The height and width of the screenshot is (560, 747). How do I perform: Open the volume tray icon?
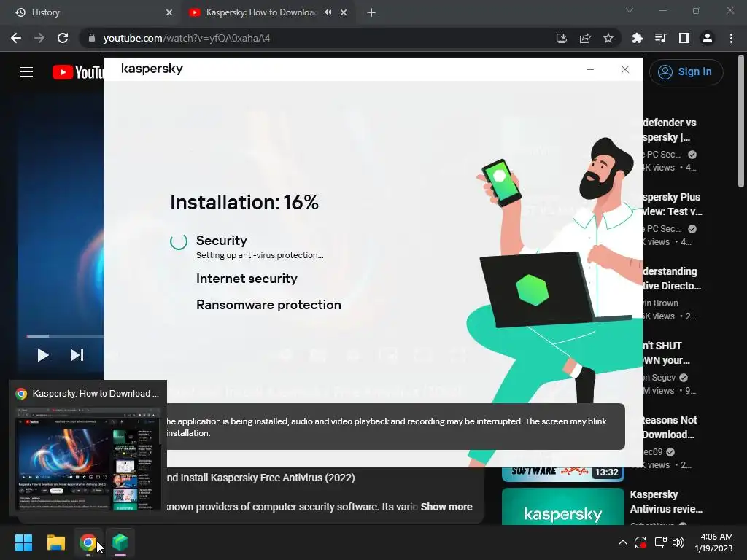point(678,542)
